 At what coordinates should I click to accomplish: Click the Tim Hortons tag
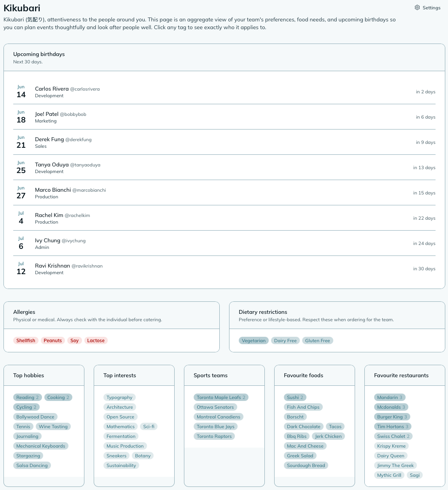[x=393, y=427]
